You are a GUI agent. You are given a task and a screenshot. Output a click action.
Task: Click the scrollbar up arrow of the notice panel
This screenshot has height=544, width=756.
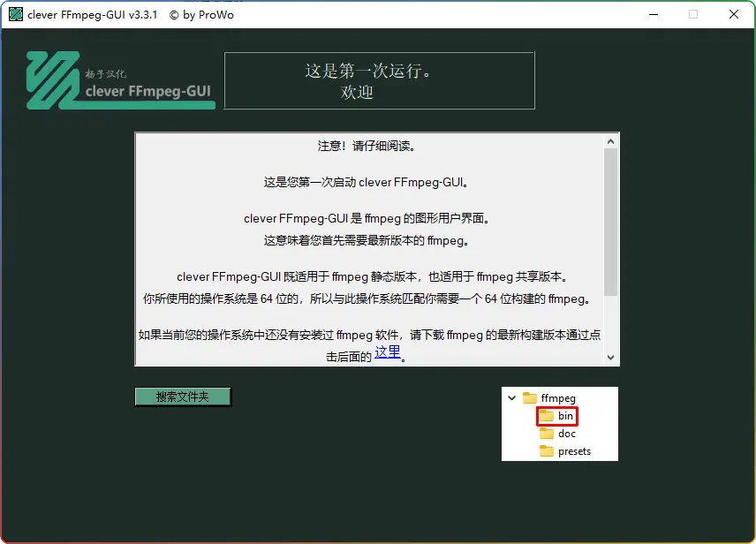pos(610,140)
